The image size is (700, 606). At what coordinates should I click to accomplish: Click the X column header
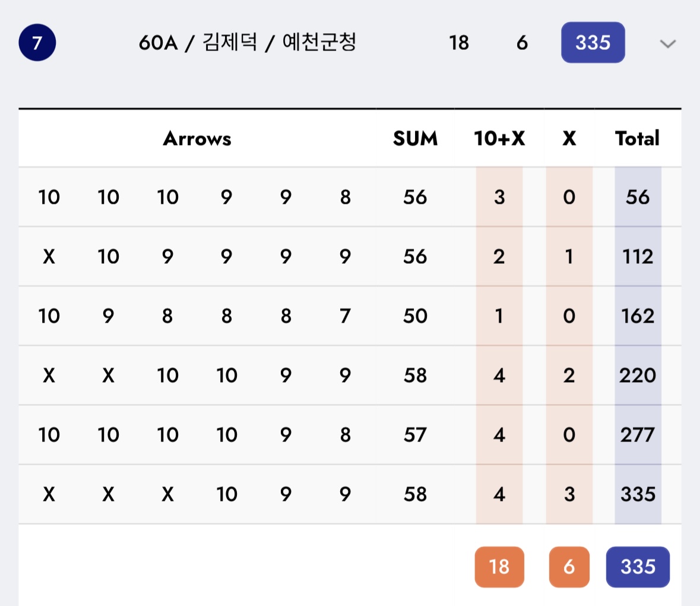569,138
